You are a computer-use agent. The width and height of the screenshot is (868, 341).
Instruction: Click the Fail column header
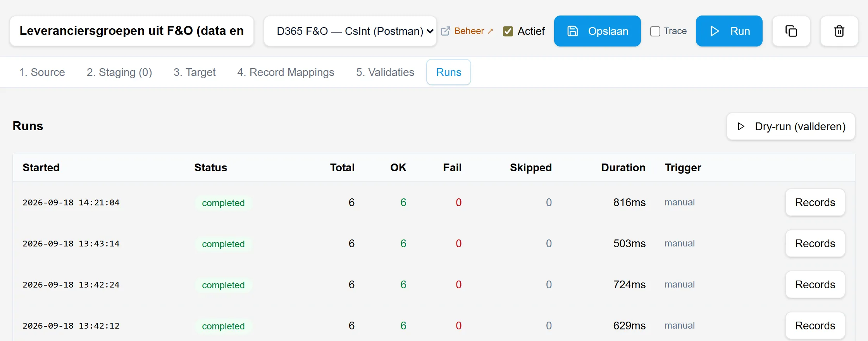(x=452, y=167)
